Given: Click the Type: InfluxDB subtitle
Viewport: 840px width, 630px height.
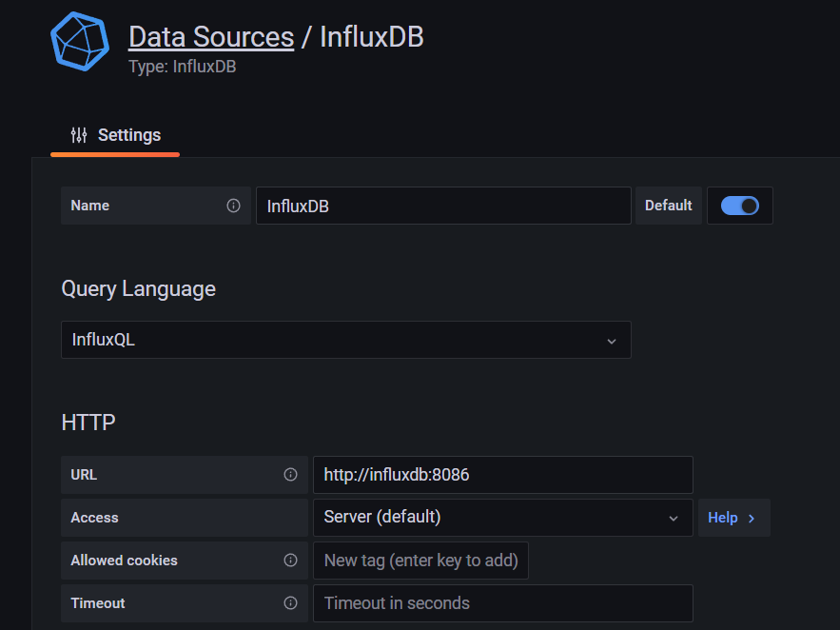Looking at the screenshot, I should pyautogui.click(x=182, y=67).
